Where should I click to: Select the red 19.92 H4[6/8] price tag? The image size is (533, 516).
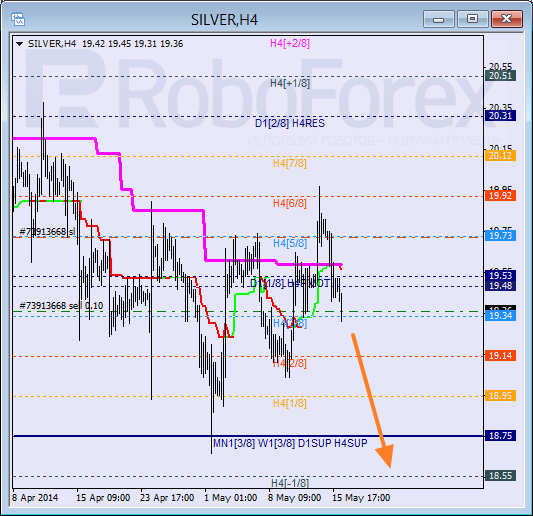[x=500, y=195]
